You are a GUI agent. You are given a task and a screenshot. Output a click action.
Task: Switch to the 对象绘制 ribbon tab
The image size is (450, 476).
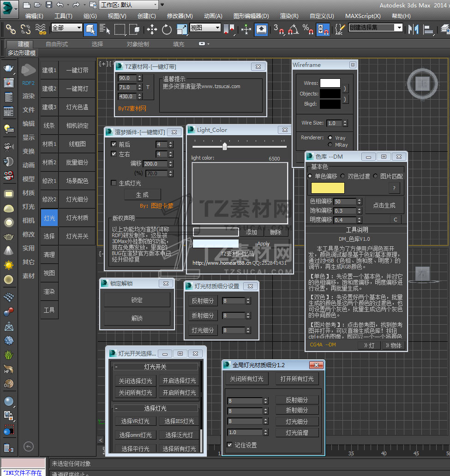coord(138,44)
